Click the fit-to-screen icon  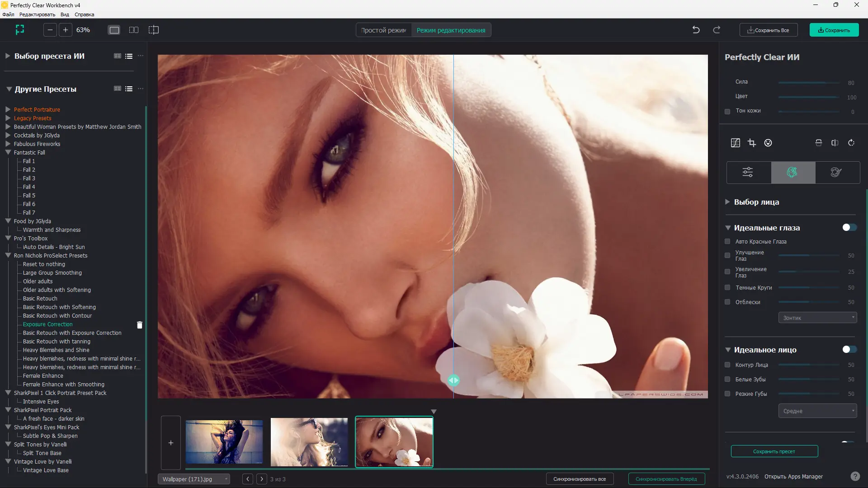tap(20, 30)
